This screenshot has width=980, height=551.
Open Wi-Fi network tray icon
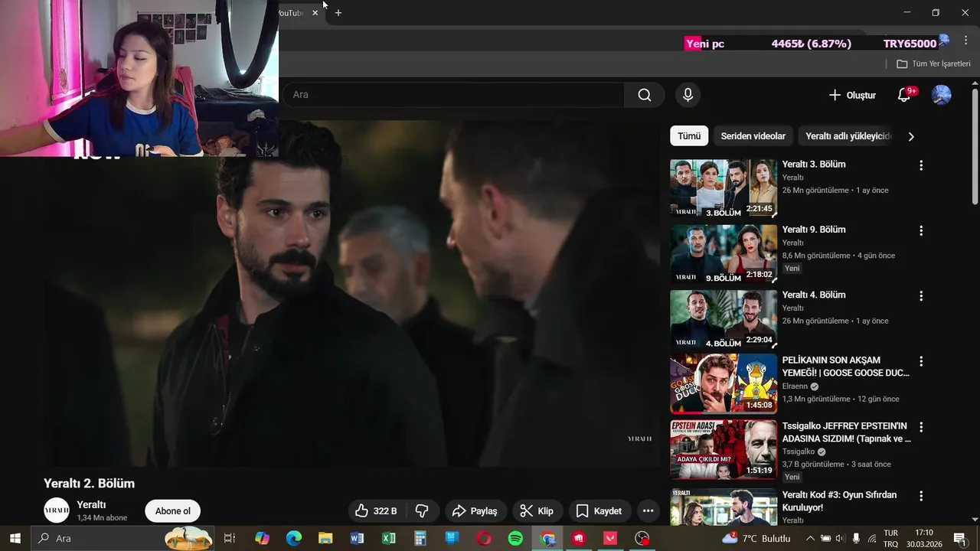click(872, 538)
